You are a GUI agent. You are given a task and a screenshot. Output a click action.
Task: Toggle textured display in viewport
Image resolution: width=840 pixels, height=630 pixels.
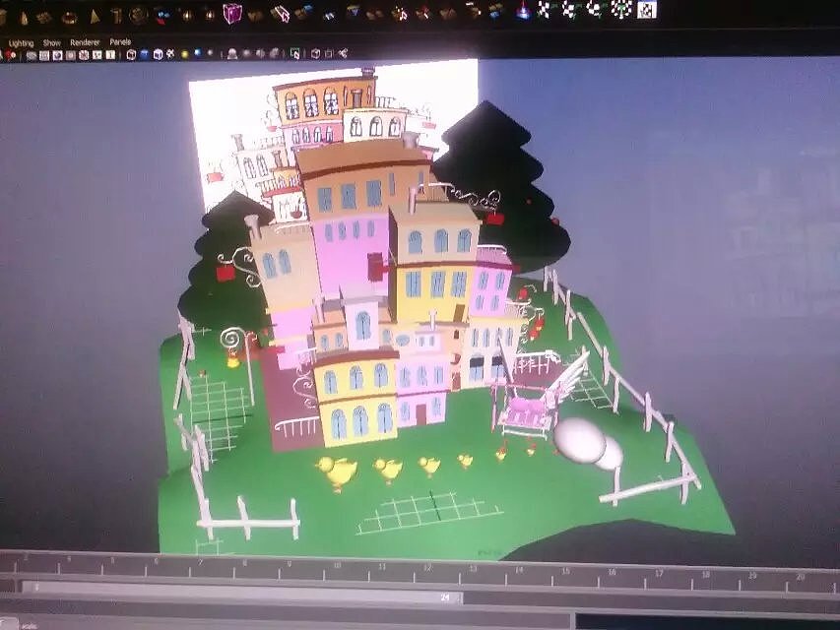coord(170,53)
